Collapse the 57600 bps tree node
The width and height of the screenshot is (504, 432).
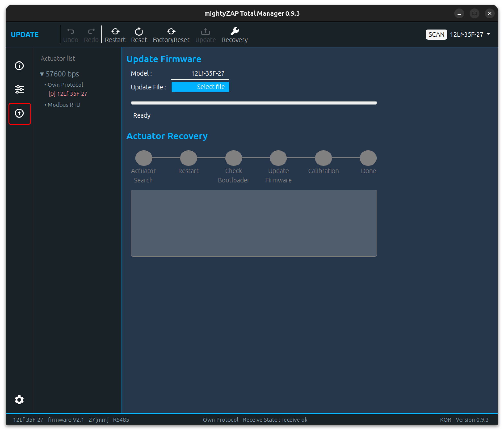[x=42, y=74]
